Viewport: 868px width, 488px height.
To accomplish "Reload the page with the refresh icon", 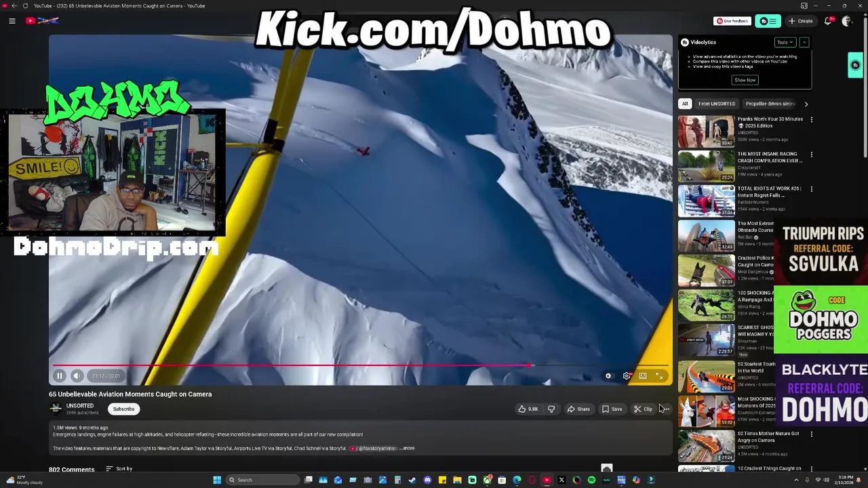I will (26, 5).
